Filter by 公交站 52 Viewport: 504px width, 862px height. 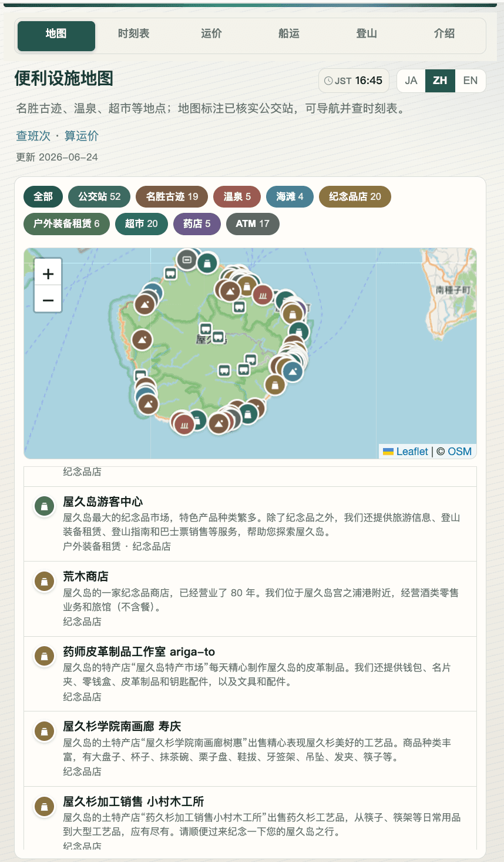pos(99,196)
